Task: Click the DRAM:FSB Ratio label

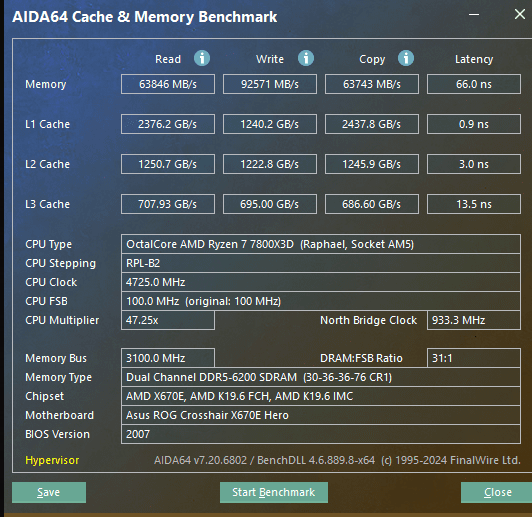Action: click(361, 358)
